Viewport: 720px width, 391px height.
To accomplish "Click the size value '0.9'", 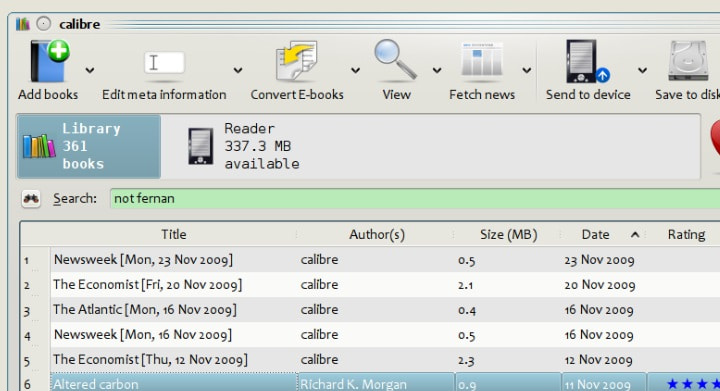I will (466, 385).
